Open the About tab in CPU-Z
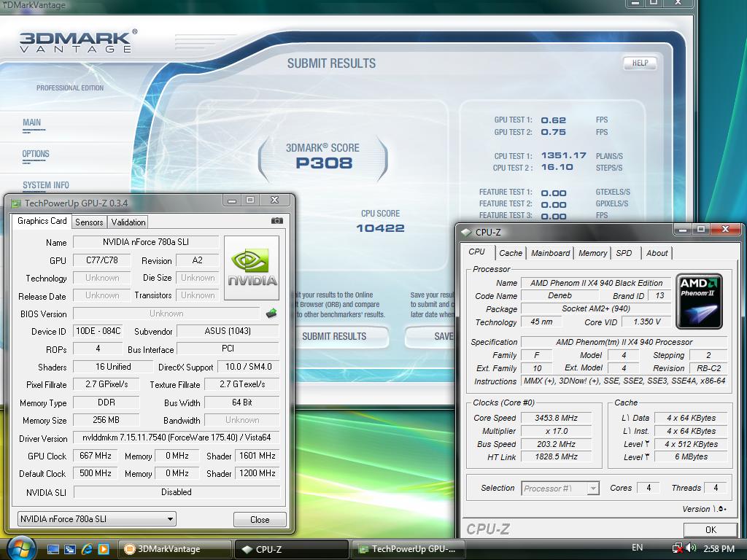This screenshot has height=560, width=747. (x=657, y=253)
